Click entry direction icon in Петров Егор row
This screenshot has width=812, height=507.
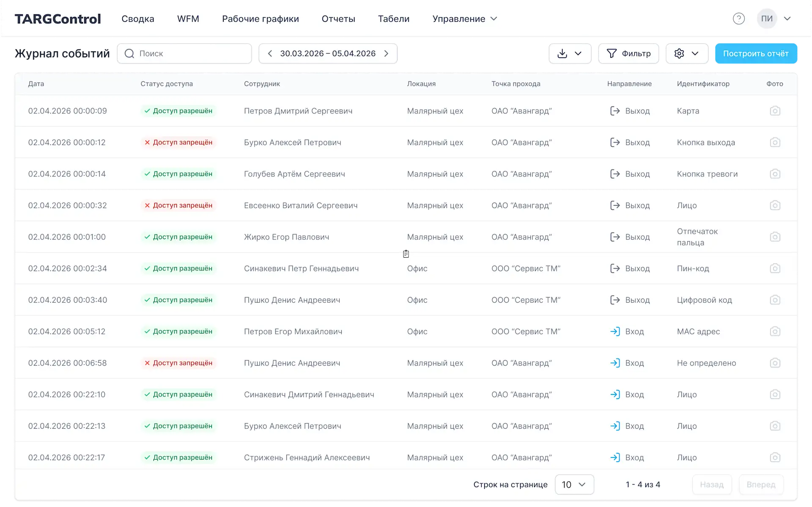click(x=615, y=331)
